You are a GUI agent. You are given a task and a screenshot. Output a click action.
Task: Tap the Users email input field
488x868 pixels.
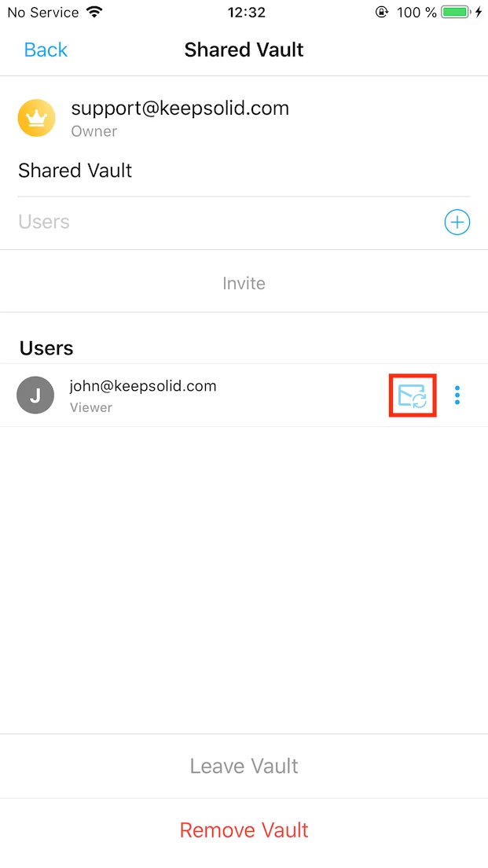click(x=229, y=222)
